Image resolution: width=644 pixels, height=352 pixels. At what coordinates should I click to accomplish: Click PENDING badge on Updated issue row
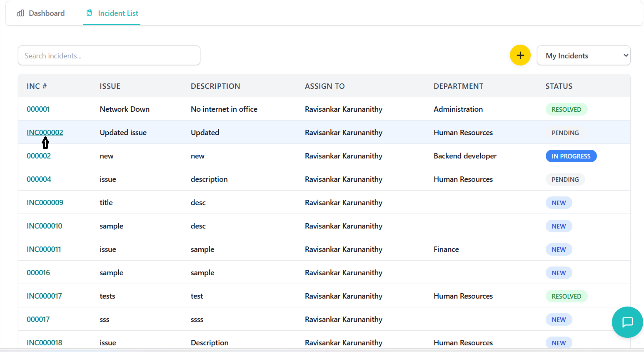(565, 133)
